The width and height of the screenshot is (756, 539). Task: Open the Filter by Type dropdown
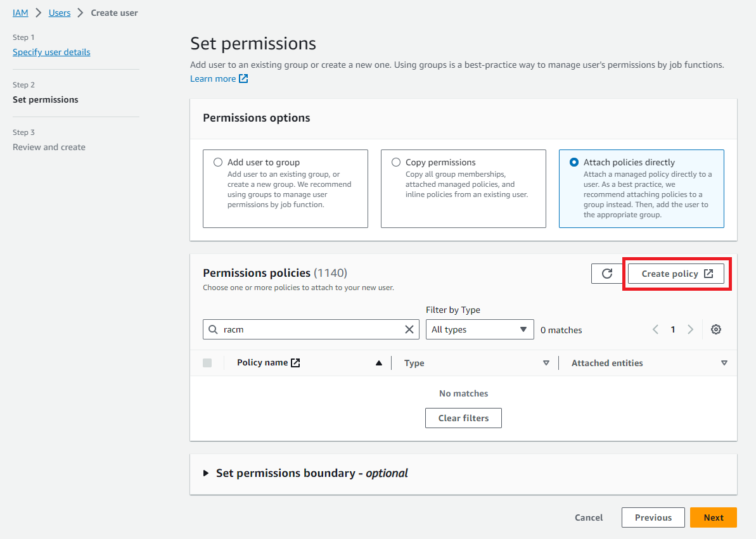(480, 329)
